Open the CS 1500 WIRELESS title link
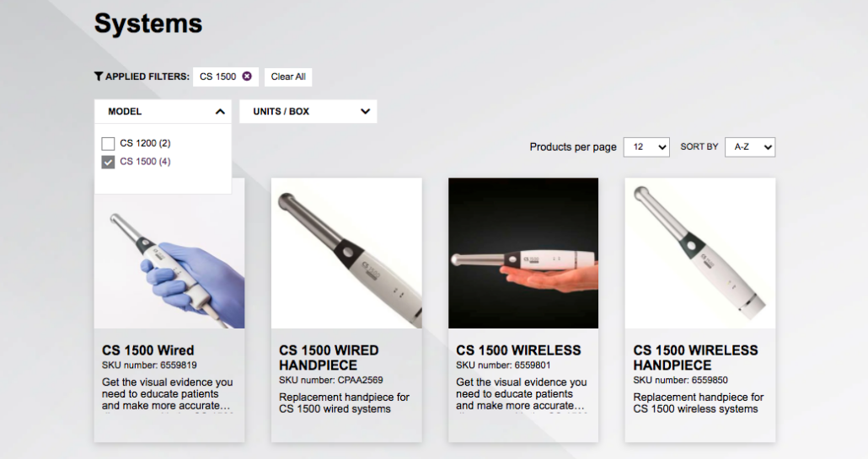The image size is (868, 459). [x=518, y=350]
